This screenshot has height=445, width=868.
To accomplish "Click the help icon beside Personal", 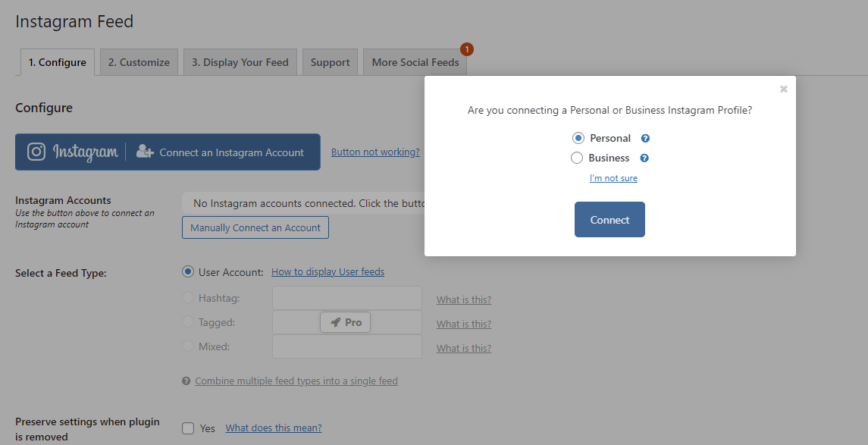I will click(x=645, y=139).
